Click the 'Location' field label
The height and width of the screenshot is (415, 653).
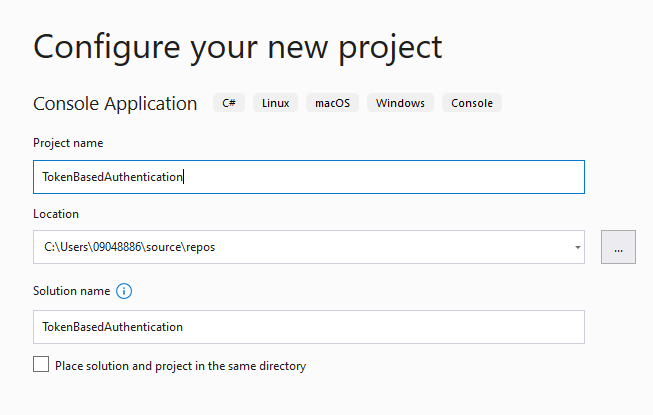[x=56, y=214]
